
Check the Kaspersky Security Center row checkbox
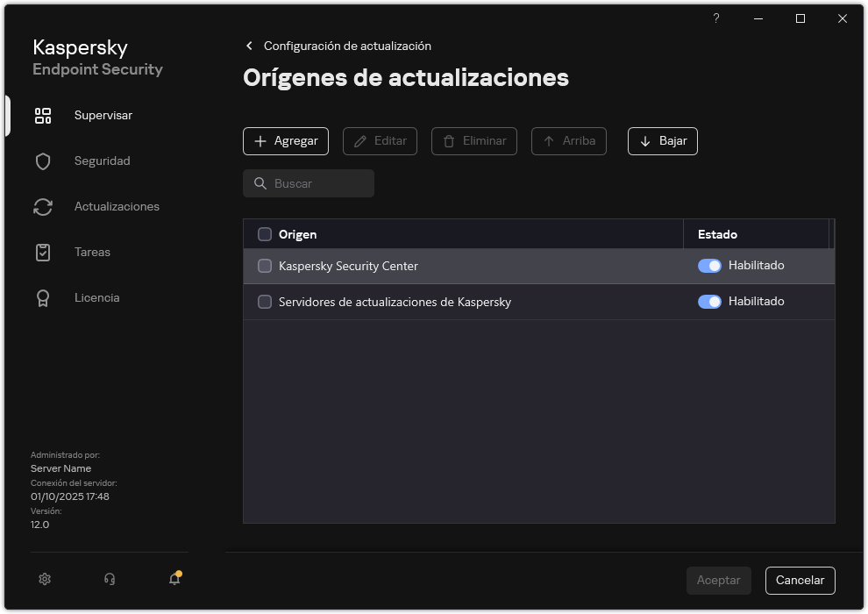tap(265, 265)
